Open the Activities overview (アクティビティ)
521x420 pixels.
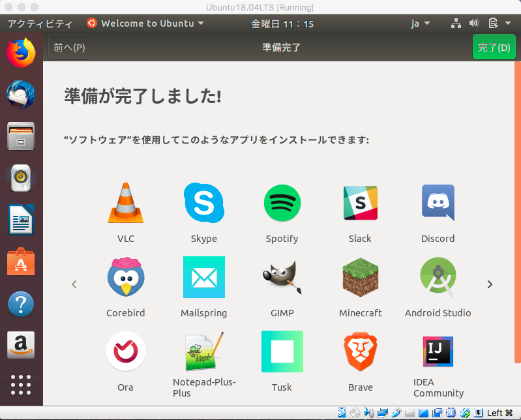pyautogui.click(x=40, y=23)
